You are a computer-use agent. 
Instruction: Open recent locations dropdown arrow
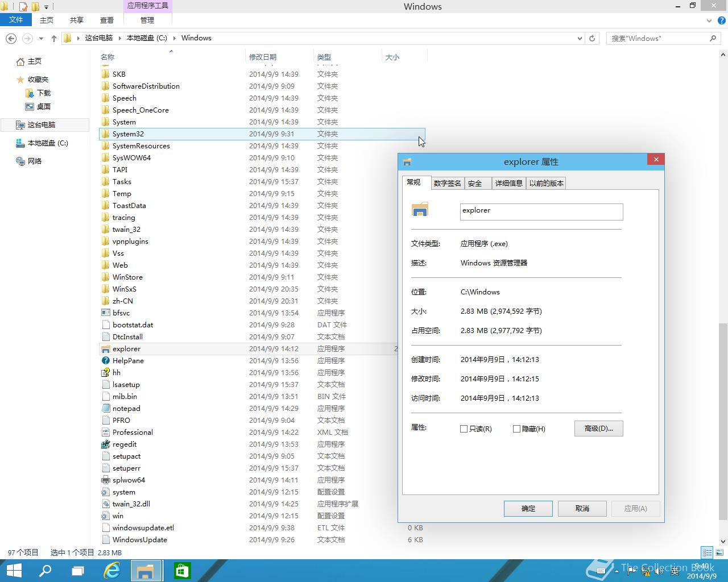[41, 39]
